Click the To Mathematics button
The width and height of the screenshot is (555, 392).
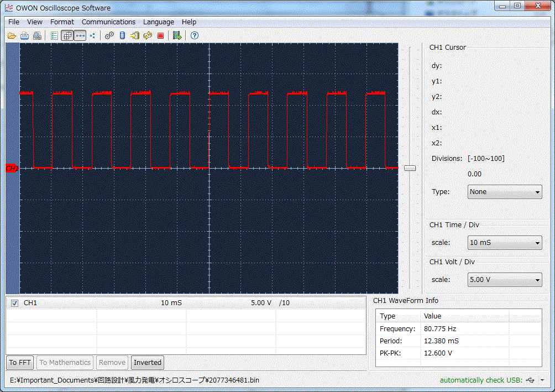65,363
